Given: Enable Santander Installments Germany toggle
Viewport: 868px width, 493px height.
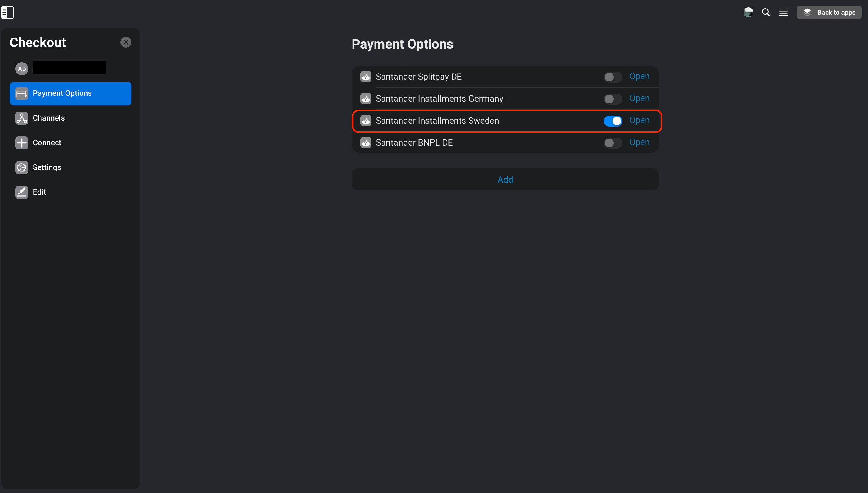Looking at the screenshot, I should pyautogui.click(x=613, y=99).
